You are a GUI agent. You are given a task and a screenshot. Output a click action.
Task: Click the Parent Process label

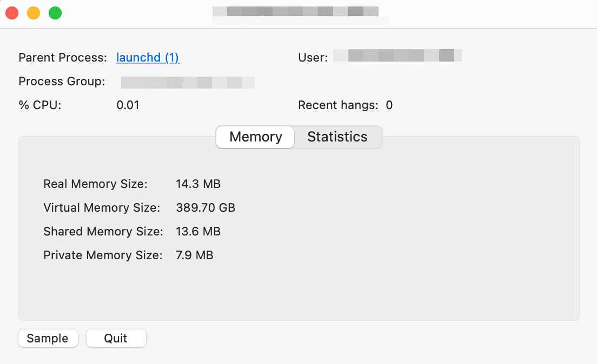pyautogui.click(x=63, y=58)
